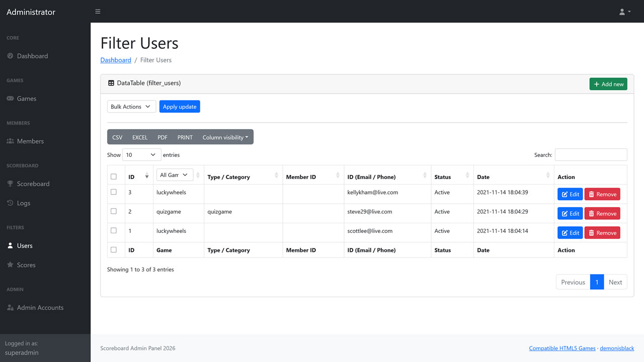
Task: Go to the Next page
Action: point(615,282)
